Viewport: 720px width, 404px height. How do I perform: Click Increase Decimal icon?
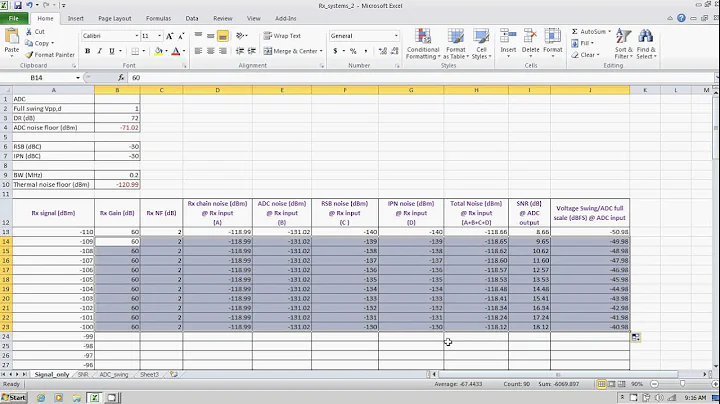(382, 51)
